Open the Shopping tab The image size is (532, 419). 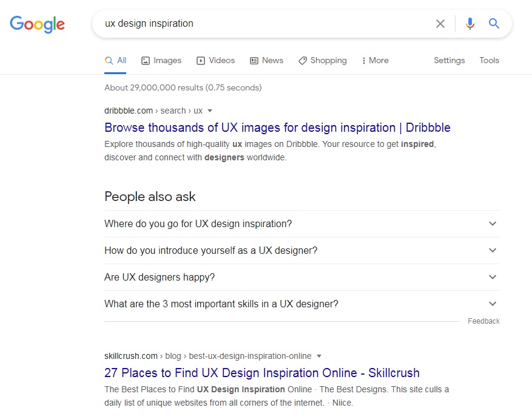pyautogui.click(x=322, y=61)
